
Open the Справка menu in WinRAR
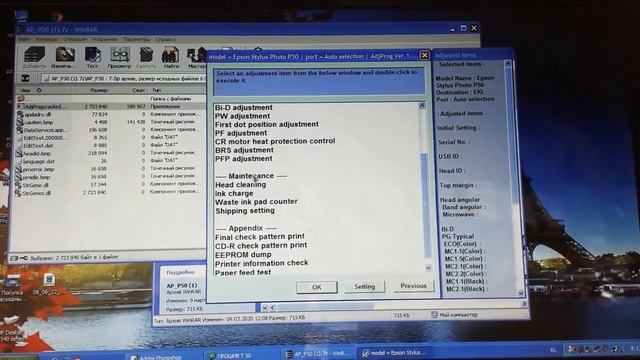[x=165, y=39]
